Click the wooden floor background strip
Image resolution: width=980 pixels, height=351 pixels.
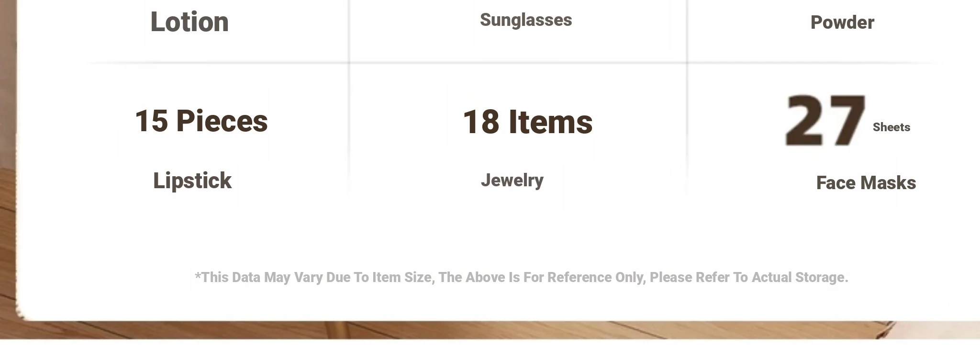[490, 330]
